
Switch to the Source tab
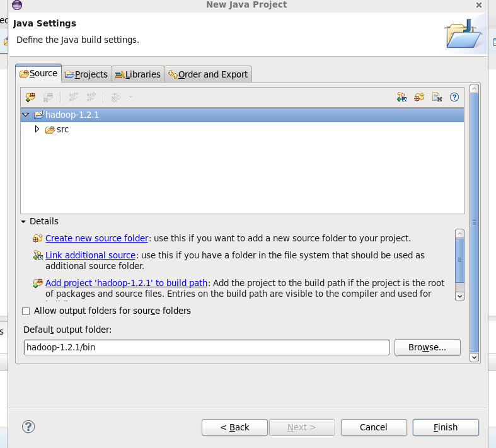[x=38, y=73]
